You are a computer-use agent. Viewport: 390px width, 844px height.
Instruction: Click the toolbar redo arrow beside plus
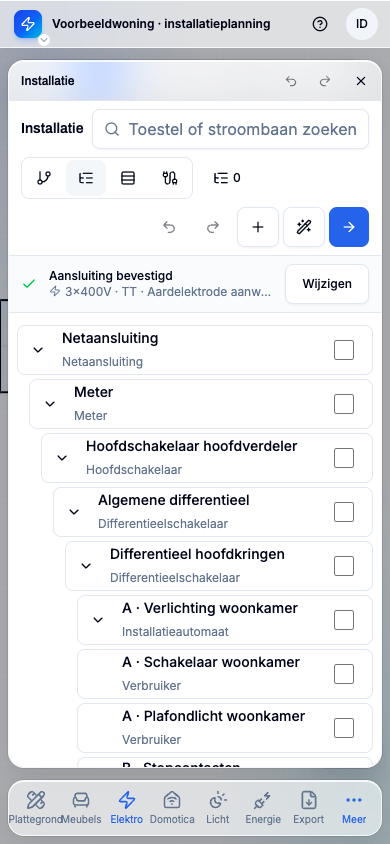tap(214, 227)
